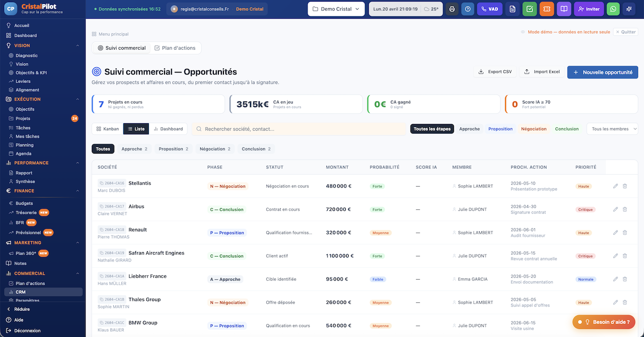Switch to Plan d'actions tab

(175, 48)
